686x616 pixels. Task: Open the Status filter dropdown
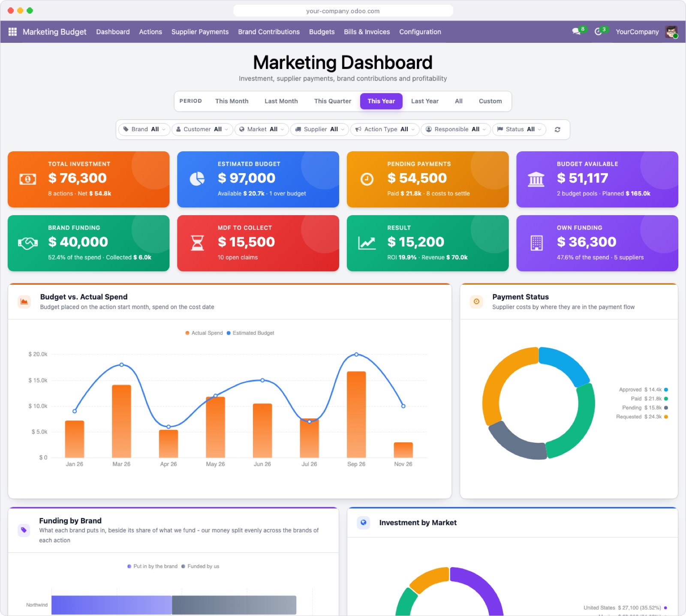coord(519,129)
